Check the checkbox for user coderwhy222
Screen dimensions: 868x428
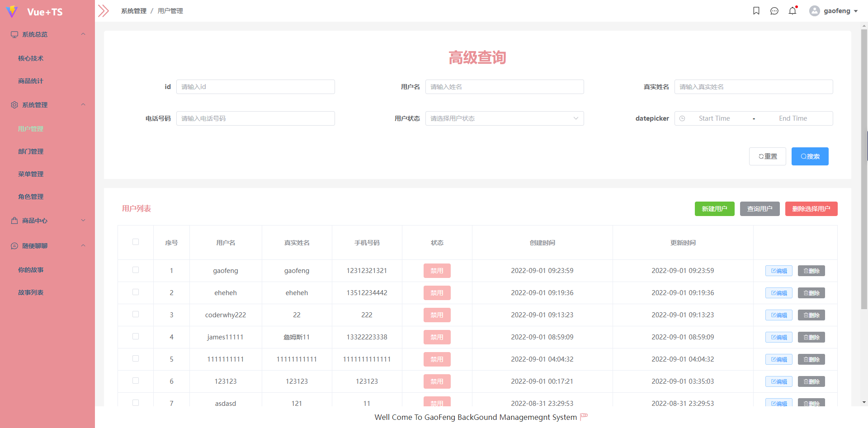[x=135, y=315]
